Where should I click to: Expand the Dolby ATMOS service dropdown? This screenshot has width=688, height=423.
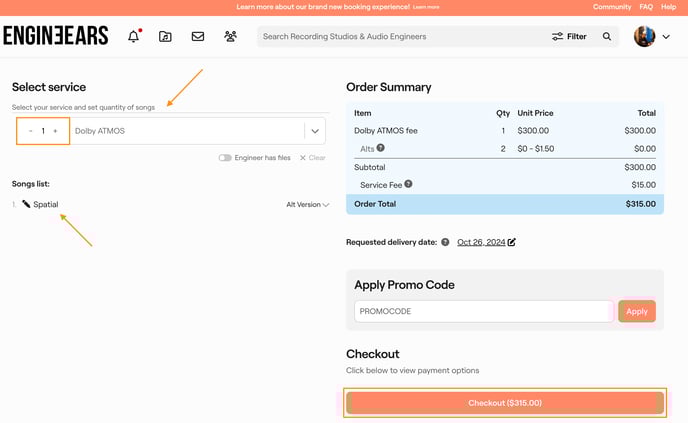(x=315, y=131)
